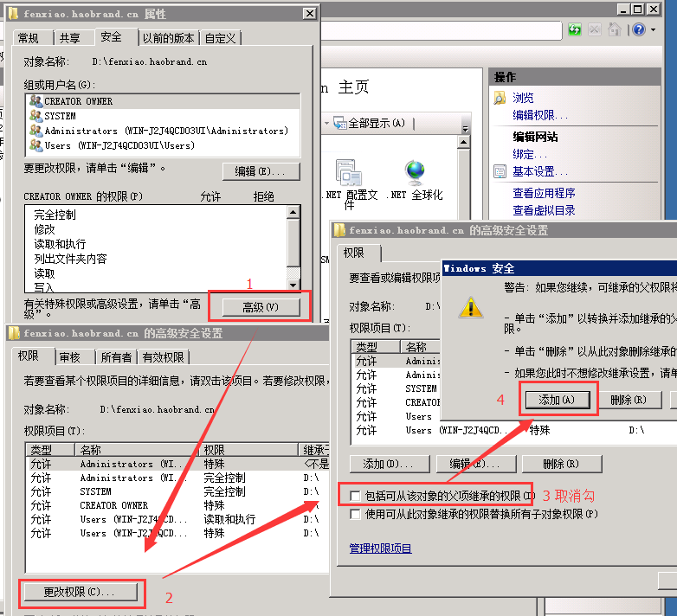
Task: Click the IIS address bar field
Action: click(441, 30)
